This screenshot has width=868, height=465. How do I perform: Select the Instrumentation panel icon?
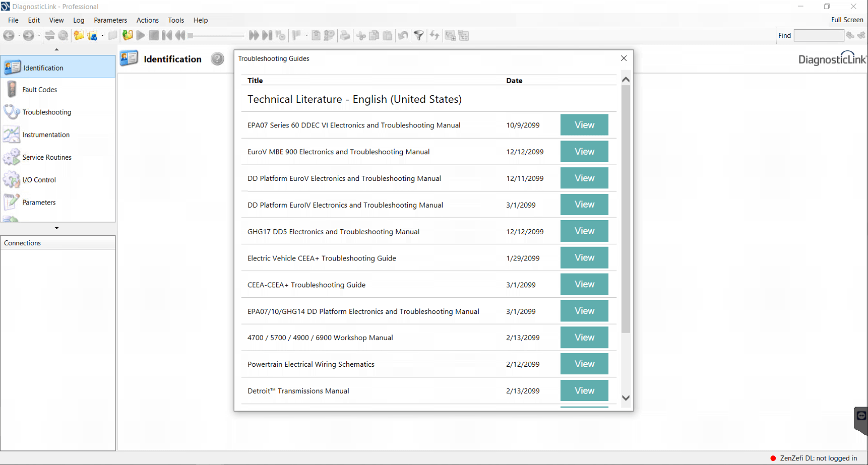(x=12, y=135)
